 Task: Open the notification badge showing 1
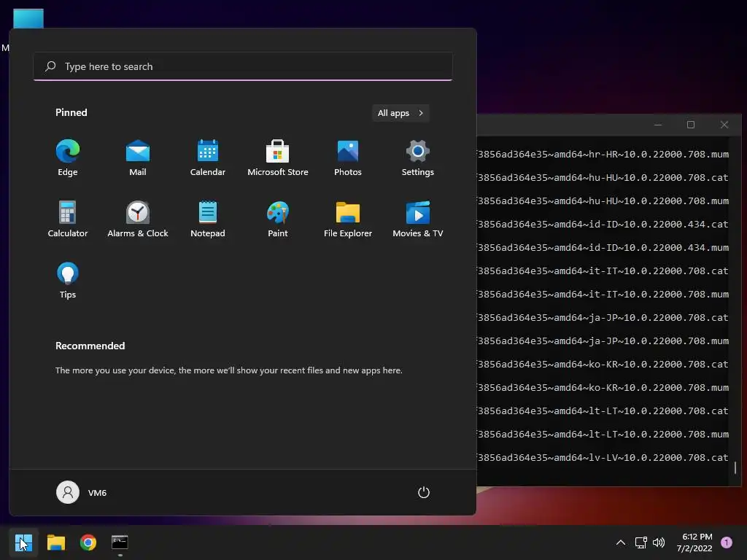click(727, 542)
